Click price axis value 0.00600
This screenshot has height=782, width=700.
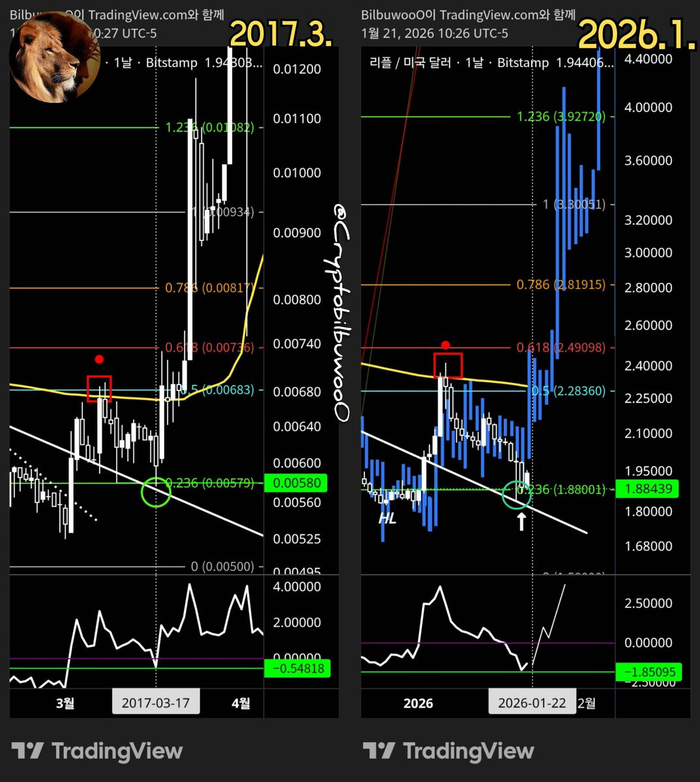(297, 463)
